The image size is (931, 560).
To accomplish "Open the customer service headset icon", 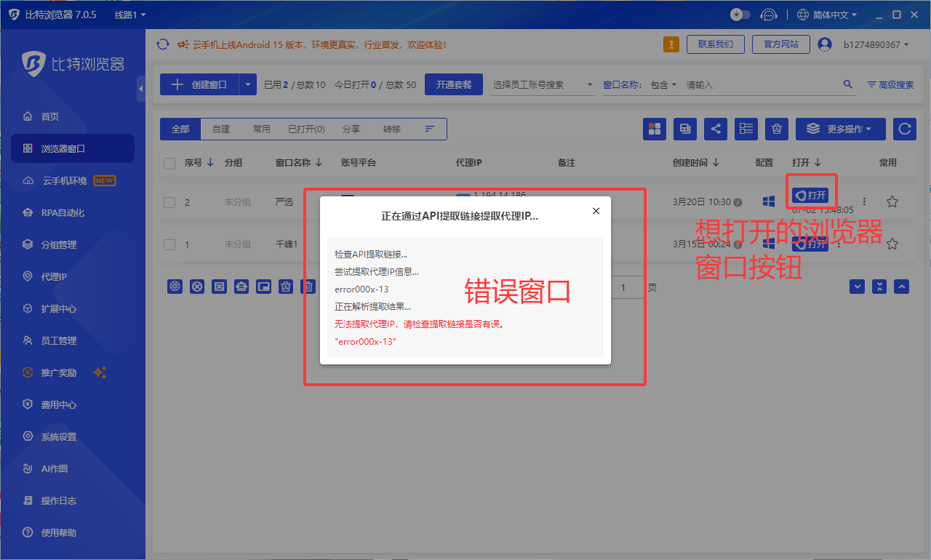I will [x=768, y=15].
